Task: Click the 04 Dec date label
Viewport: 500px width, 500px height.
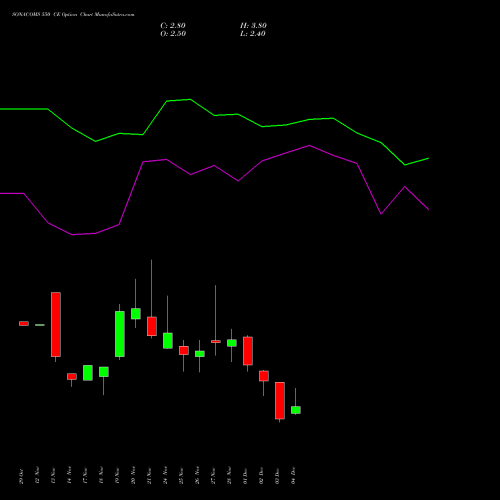Action: pyautogui.click(x=293, y=476)
